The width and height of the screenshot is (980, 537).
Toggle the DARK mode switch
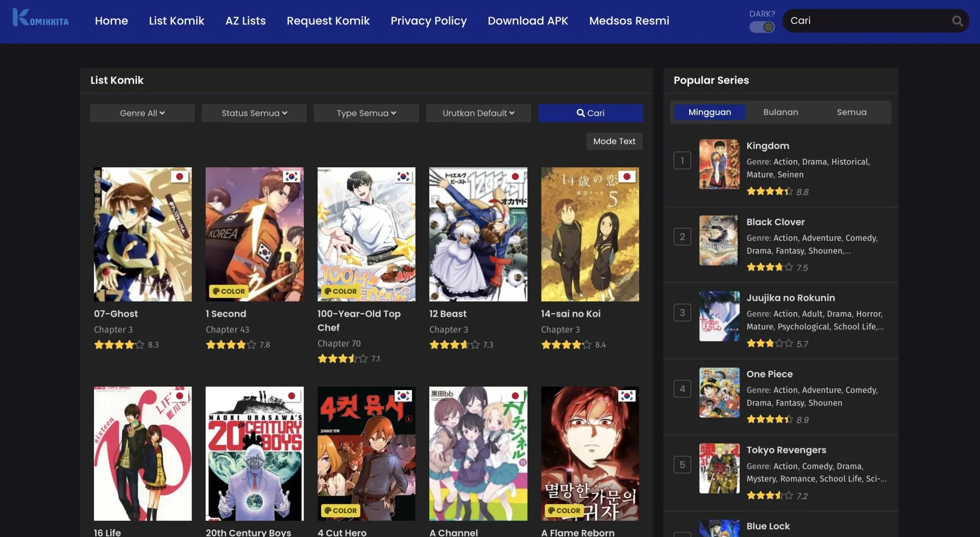[x=762, y=27]
